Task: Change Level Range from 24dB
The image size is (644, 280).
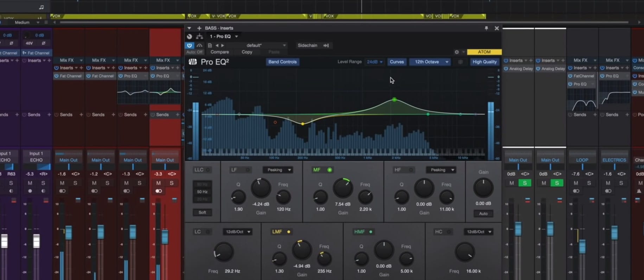Action: [374, 62]
